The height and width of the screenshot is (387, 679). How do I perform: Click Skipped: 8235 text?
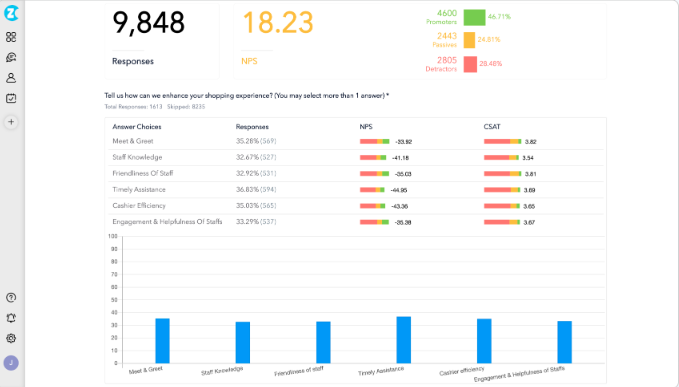point(186,106)
